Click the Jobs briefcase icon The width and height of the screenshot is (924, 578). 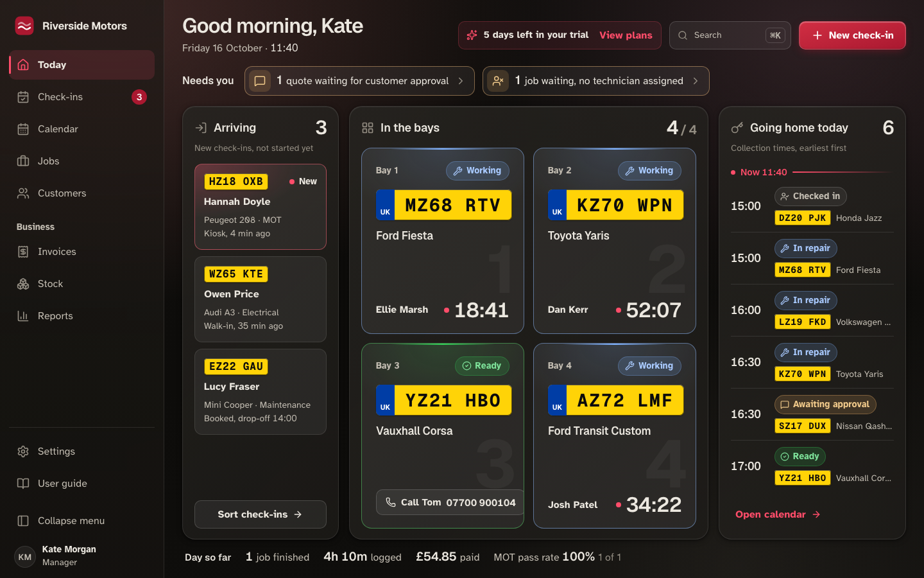click(x=23, y=161)
